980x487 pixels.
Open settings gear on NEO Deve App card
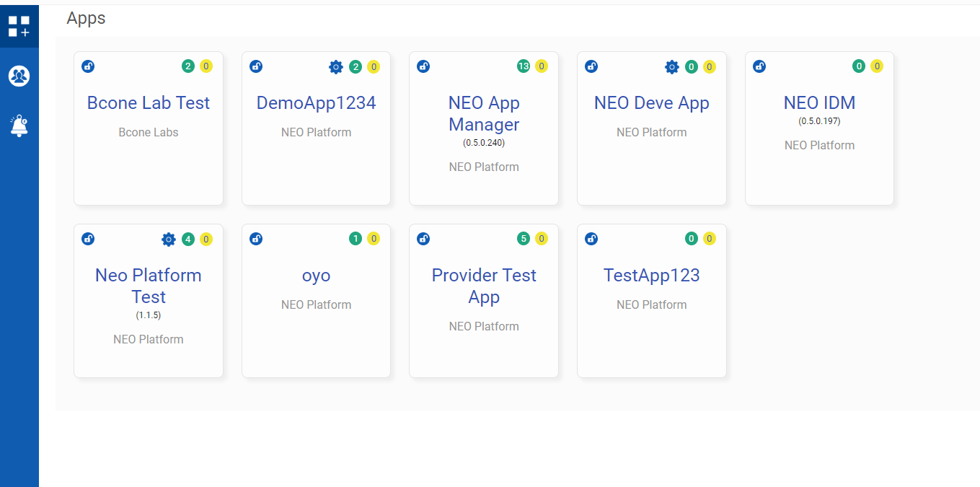point(672,67)
